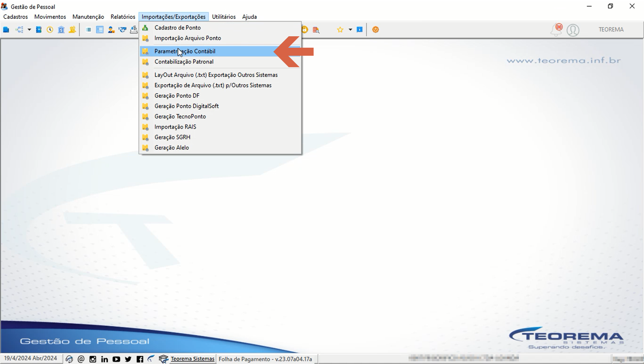Choose Contabilização Patronal
644x364 pixels.
coord(220,62)
